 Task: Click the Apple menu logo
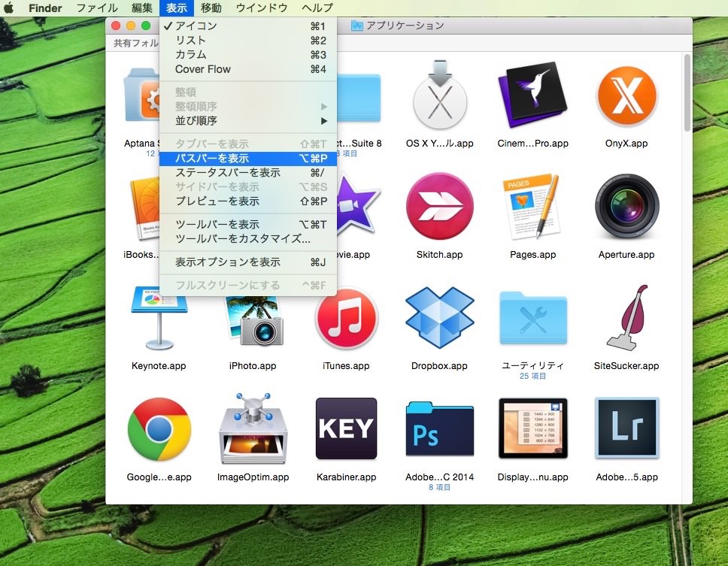(9, 8)
